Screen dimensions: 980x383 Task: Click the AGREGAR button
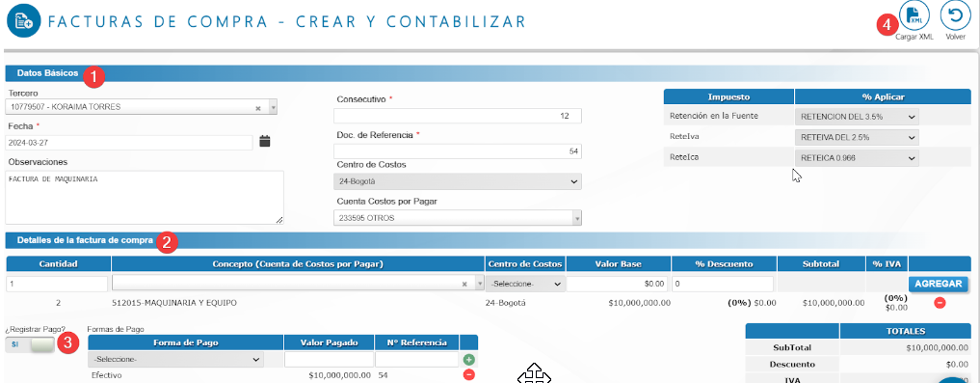[x=939, y=284]
